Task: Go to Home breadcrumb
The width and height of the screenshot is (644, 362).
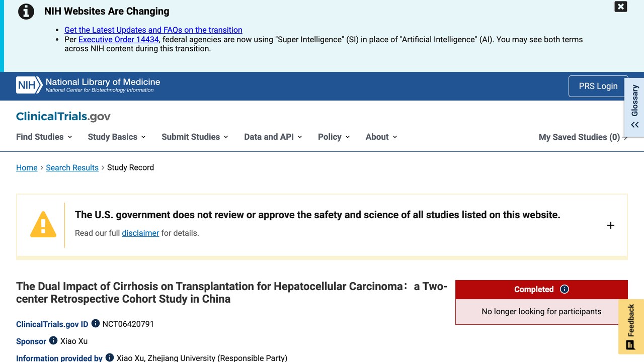Action: [27, 167]
